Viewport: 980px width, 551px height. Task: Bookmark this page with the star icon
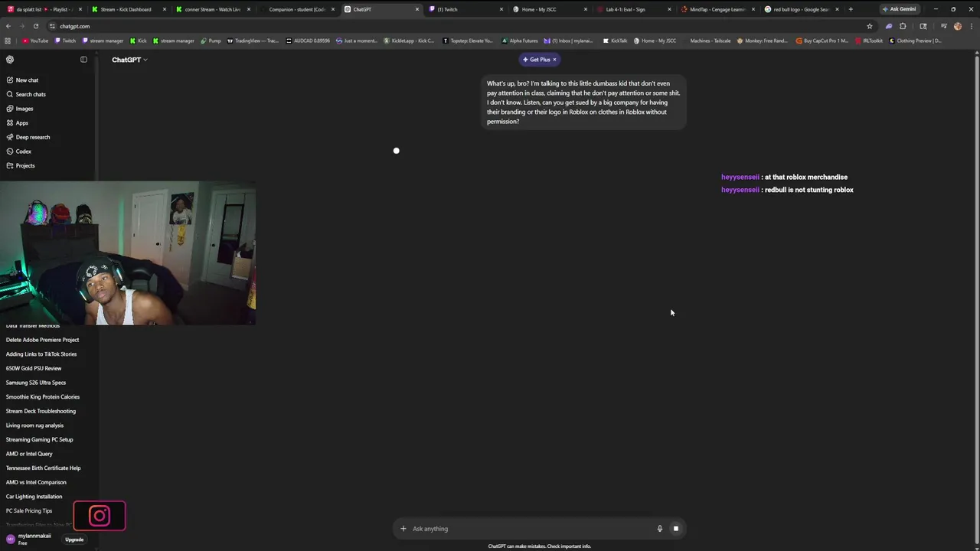click(869, 26)
